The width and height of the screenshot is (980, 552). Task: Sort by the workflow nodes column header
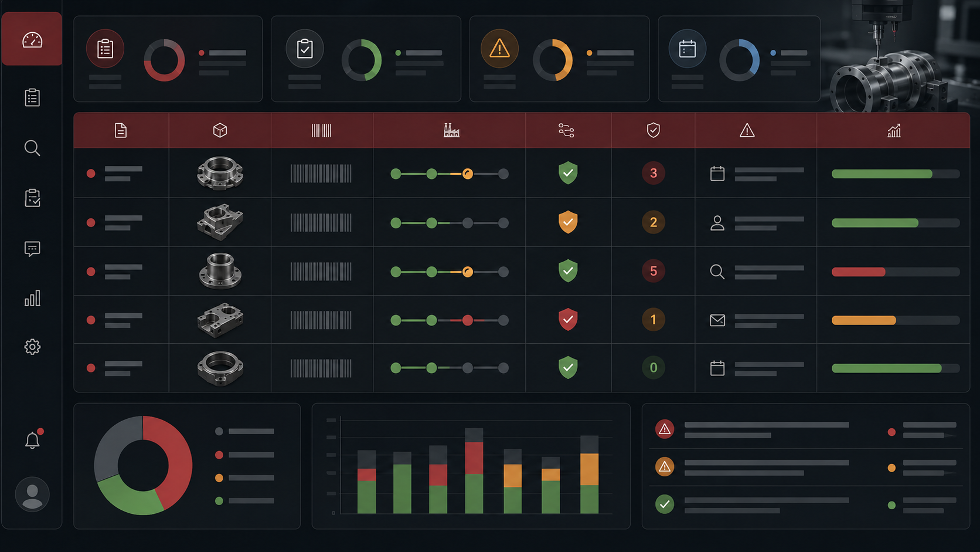tap(566, 130)
